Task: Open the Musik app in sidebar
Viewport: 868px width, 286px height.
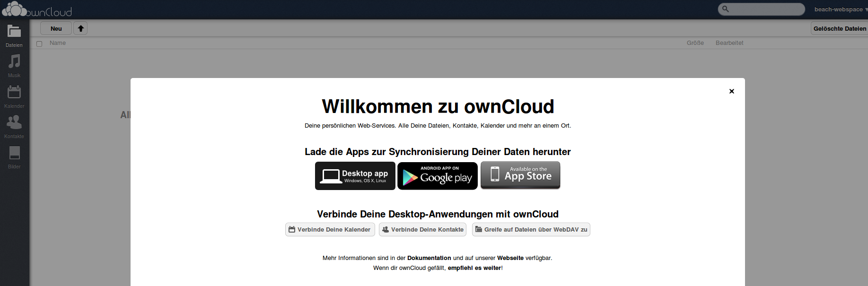Action: tap(14, 66)
